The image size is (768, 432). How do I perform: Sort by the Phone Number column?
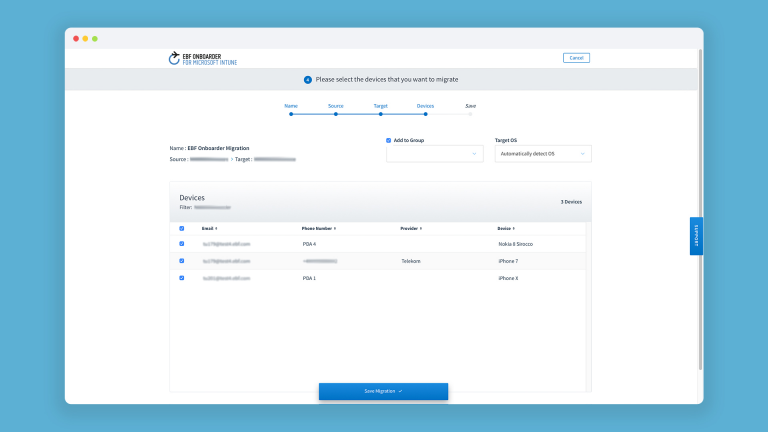point(319,229)
